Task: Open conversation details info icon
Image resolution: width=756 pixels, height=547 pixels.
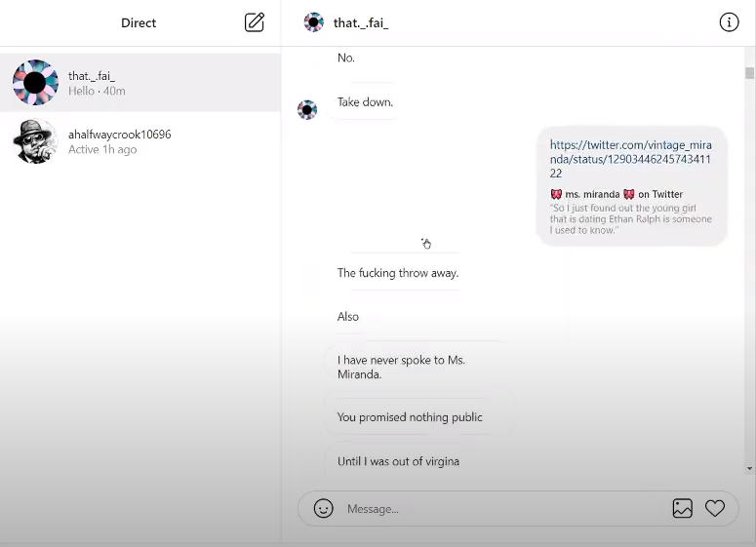Action: click(729, 22)
